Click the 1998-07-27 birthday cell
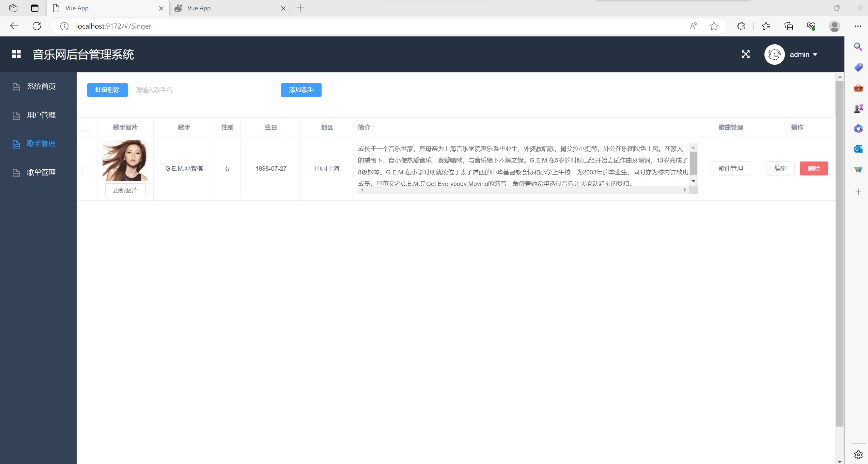This screenshot has height=464, width=868. (x=271, y=169)
